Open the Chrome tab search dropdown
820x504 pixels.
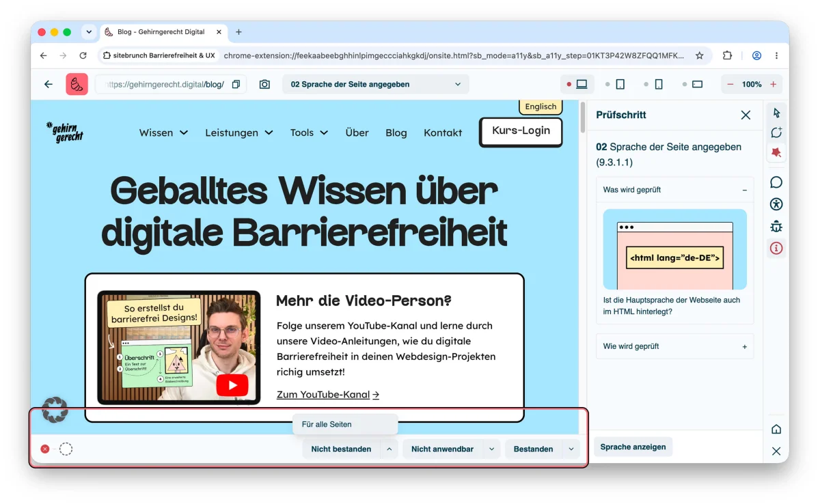(x=88, y=32)
